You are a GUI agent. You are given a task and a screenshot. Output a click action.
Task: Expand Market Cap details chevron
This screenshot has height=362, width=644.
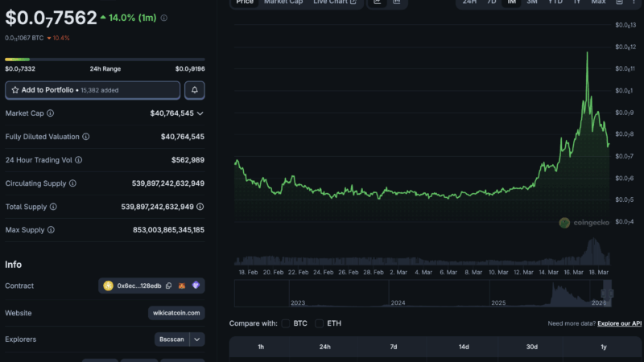pyautogui.click(x=200, y=113)
